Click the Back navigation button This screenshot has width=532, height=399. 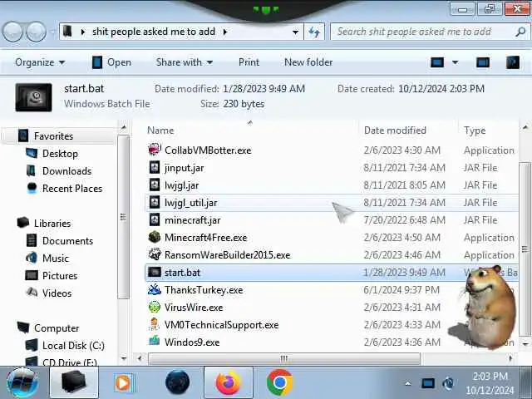point(13,32)
